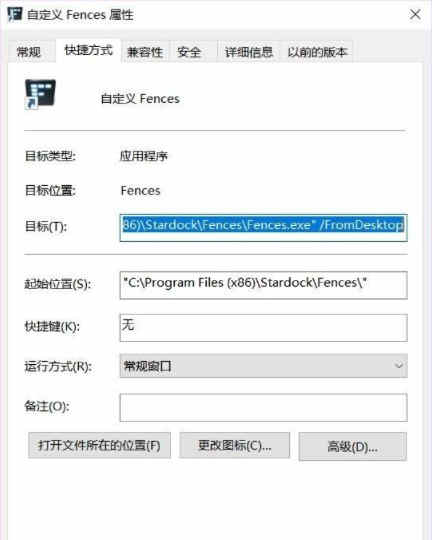Click the 目标(T) path field

point(264,227)
